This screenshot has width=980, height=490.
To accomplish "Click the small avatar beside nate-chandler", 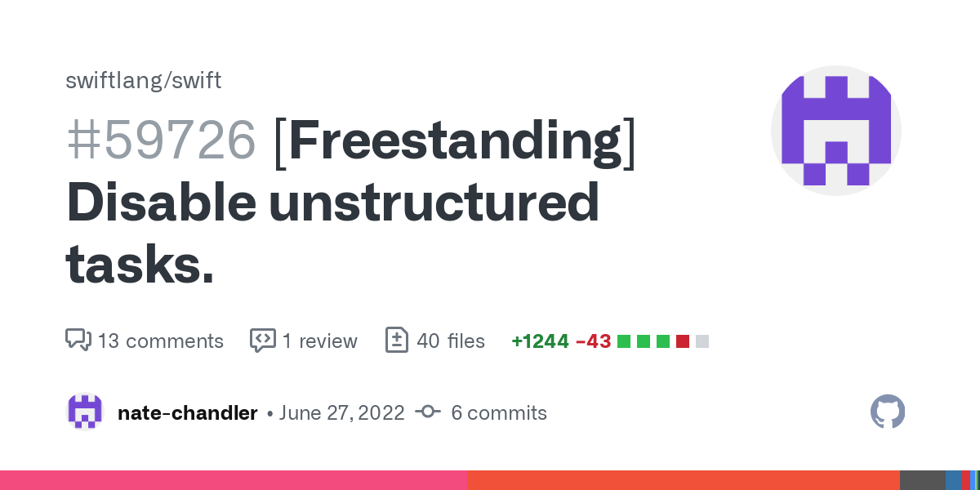I will (85, 412).
